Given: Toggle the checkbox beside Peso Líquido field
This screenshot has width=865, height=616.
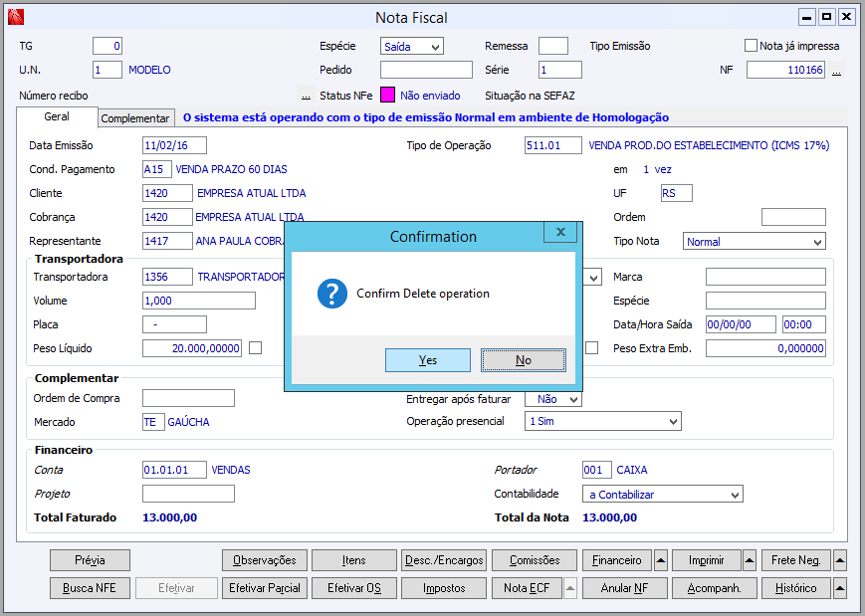Looking at the screenshot, I should point(256,348).
